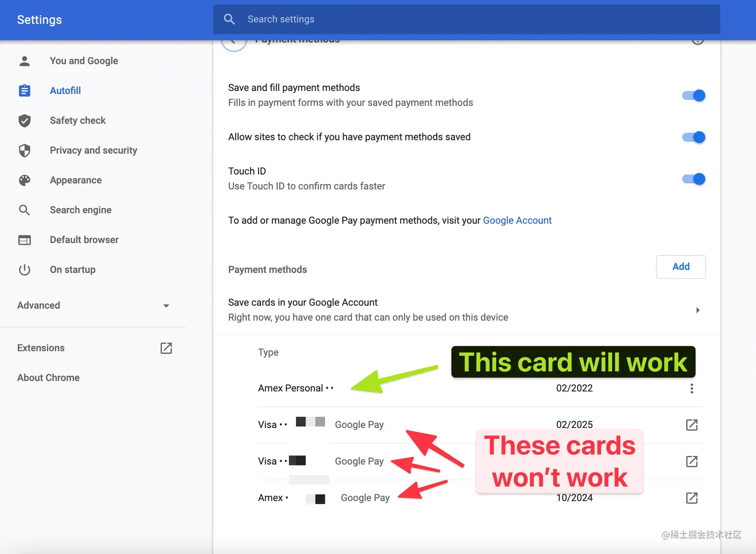The width and height of the screenshot is (756, 554).
Task: Click the Settings title in header
Action: tap(39, 20)
